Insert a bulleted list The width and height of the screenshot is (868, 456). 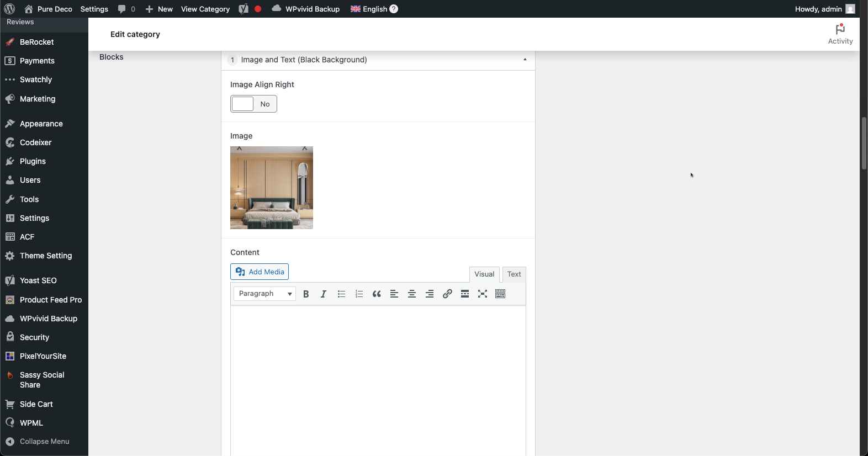click(x=341, y=294)
